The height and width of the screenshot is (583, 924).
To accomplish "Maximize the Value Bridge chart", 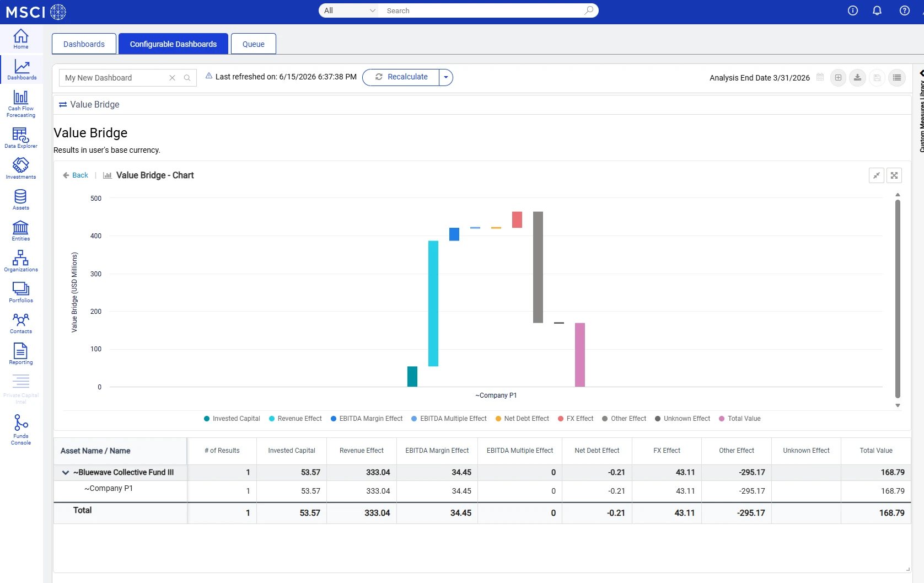I will (x=894, y=175).
